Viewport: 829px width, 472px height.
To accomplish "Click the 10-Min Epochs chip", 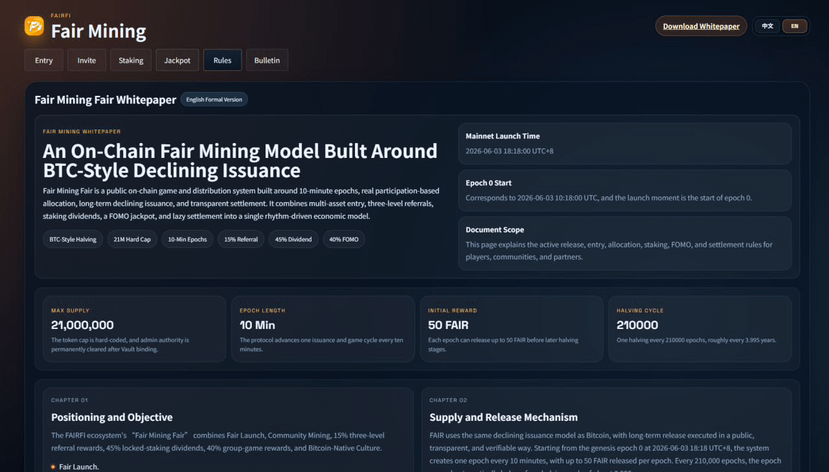I will click(x=187, y=239).
